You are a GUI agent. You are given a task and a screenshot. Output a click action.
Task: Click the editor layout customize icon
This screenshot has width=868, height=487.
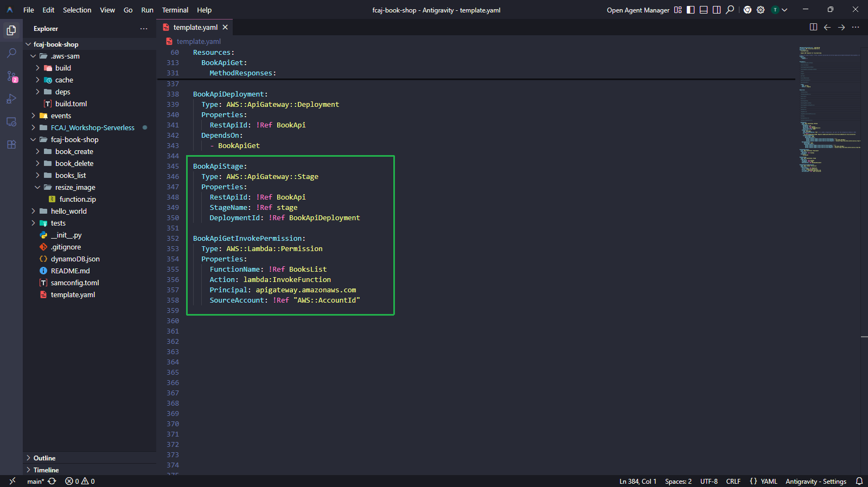(678, 10)
